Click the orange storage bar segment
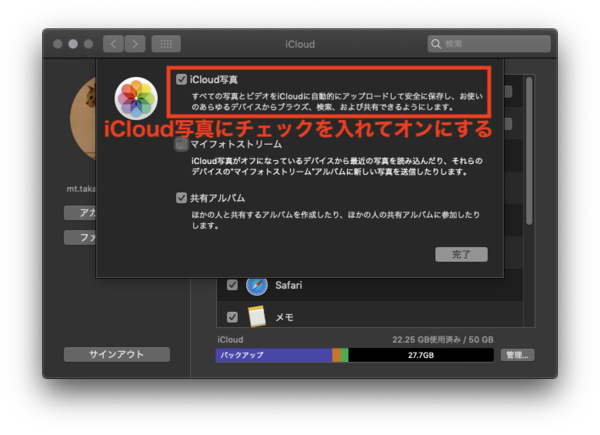The height and width of the screenshot is (435, 600). (x=336, y=355)
